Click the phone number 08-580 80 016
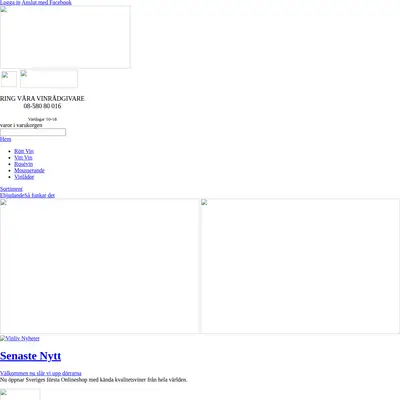Viewport: 400px width, 400px height. 42,106
